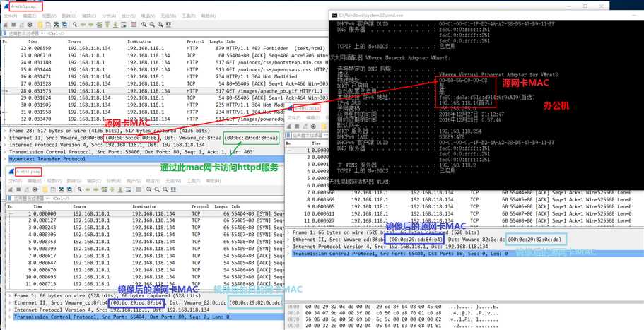Click start capture shark fin in A-eth0.pcap toolbar
This screenshot has width=644, height=330.
click(x=6, y=25)
